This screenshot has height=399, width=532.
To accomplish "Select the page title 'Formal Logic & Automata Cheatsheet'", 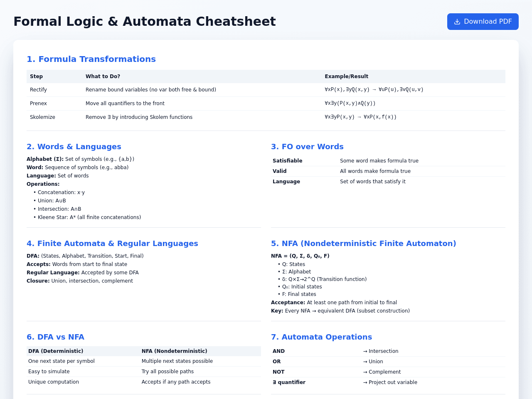I will [145, 21].
